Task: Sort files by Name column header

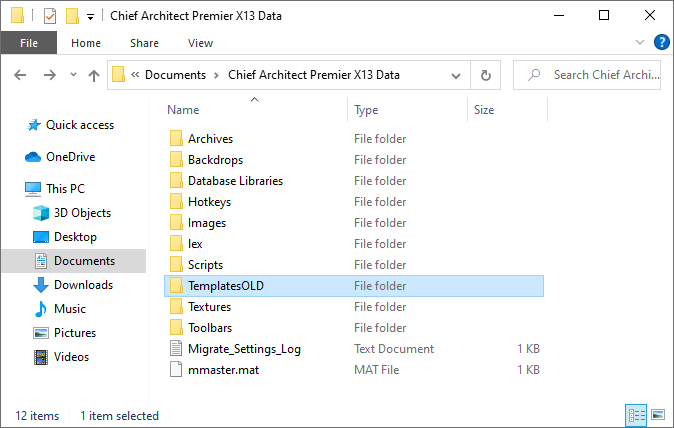Action: (183, 110)
